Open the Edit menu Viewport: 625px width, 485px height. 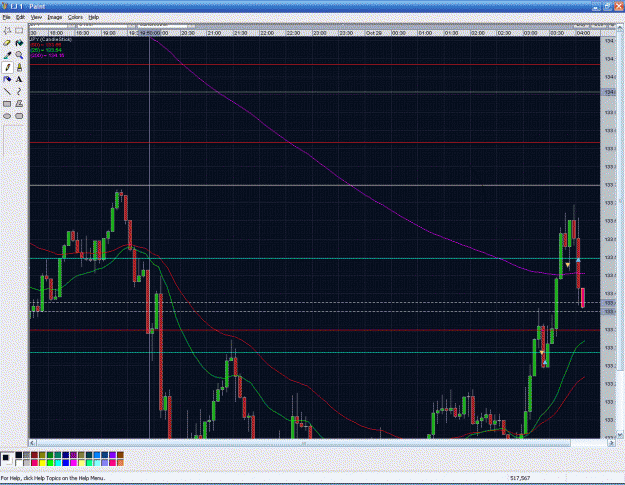(20, 17)
